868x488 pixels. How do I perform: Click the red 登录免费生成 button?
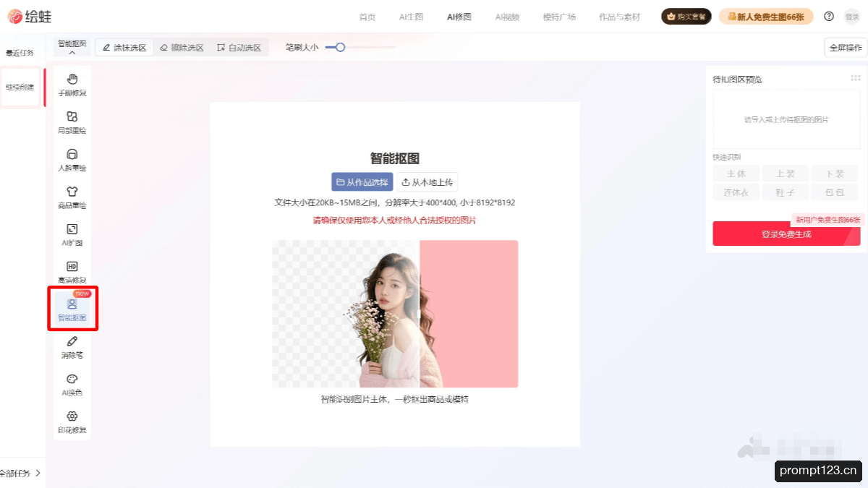pyautogui.click(x=786, y=234)
